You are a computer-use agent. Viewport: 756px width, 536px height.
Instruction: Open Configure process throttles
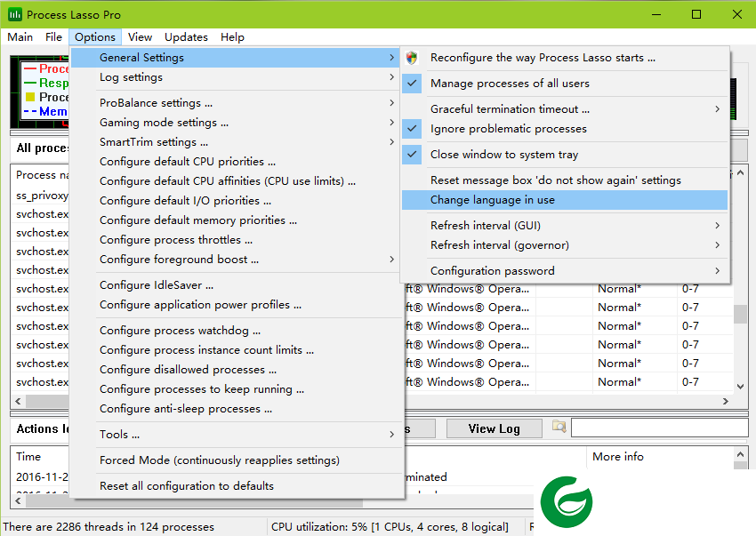tap(237, 240)
